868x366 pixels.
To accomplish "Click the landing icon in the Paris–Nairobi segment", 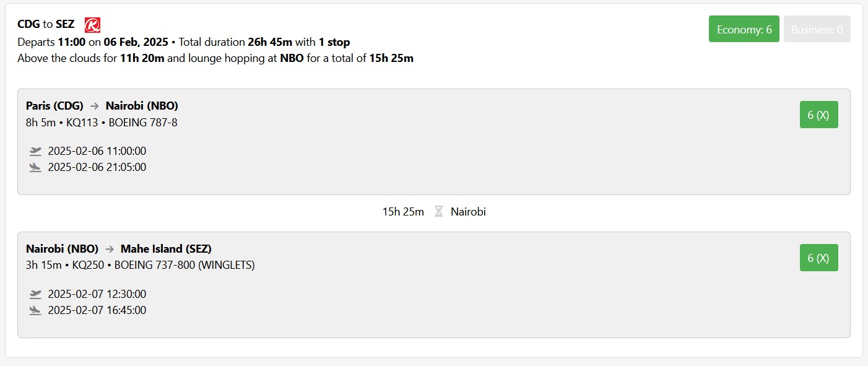I will 35,167.
